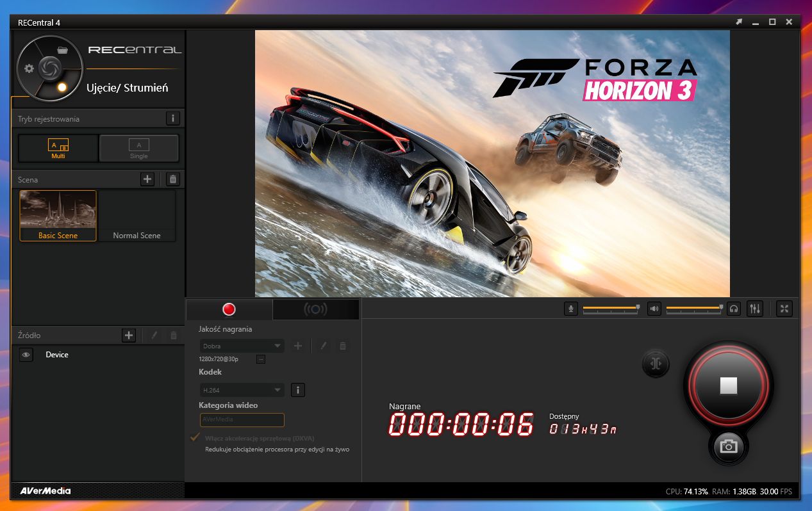
Task: Delete the source using Źródło trash icon
Action: coord(173,335)
